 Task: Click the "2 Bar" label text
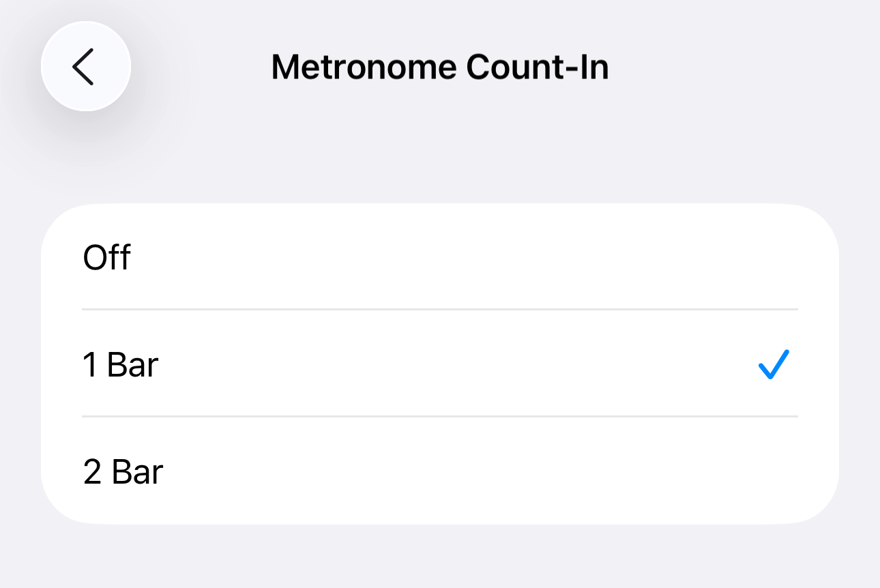click(x=123, y=472)
